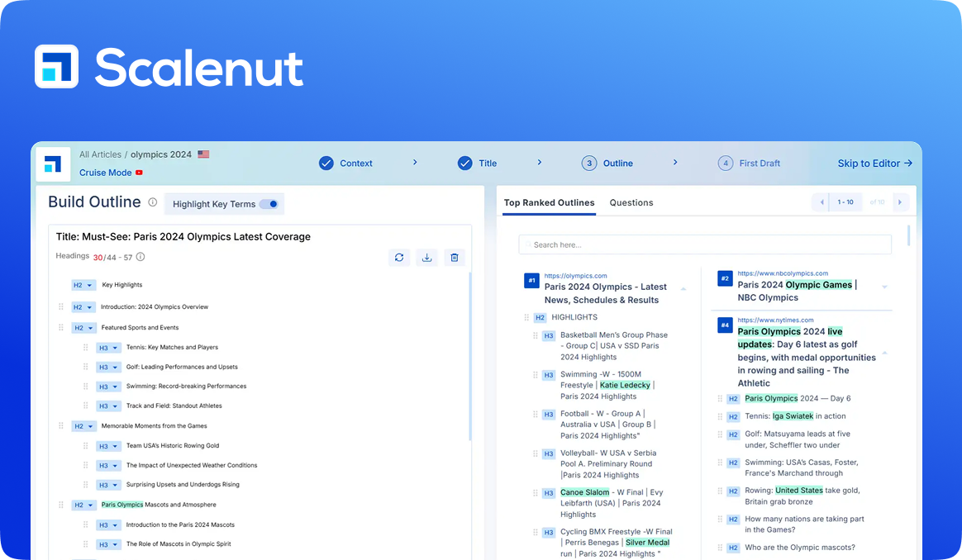Click the step 4 First Draft circle icon

pos(725,164)
